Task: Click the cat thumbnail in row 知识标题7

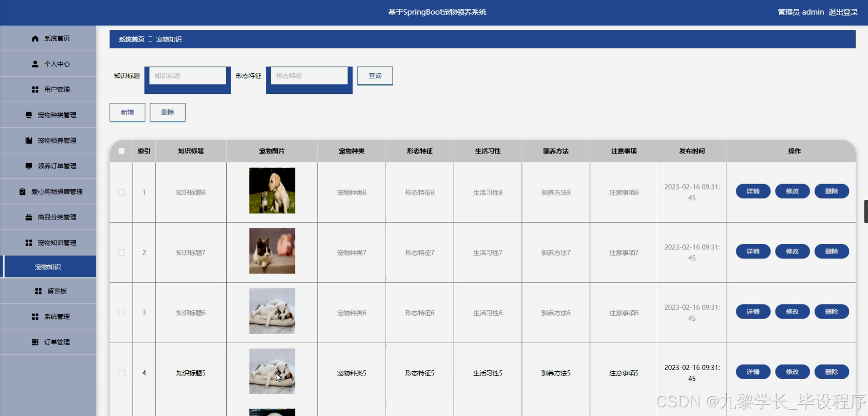Action: (272, 251)
